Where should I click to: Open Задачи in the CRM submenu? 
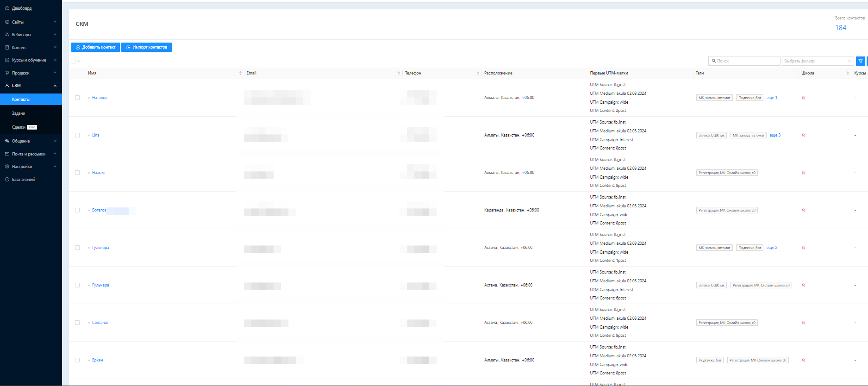(19, 113)
